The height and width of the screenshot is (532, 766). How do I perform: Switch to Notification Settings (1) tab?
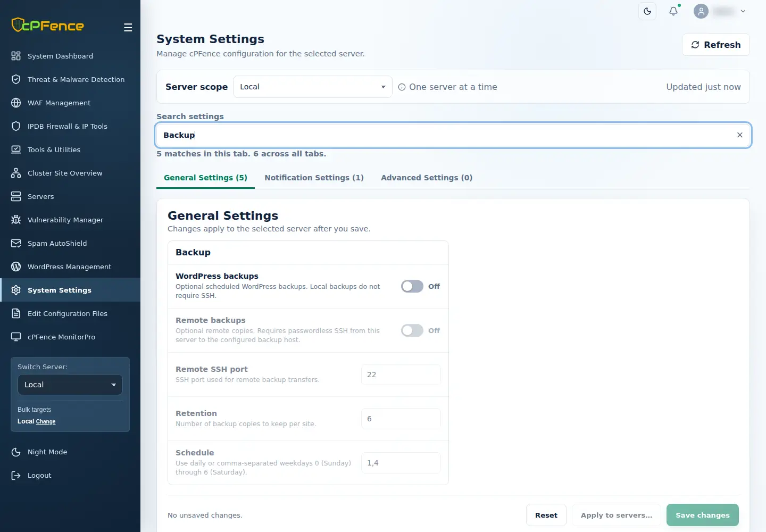pos(314,178)
